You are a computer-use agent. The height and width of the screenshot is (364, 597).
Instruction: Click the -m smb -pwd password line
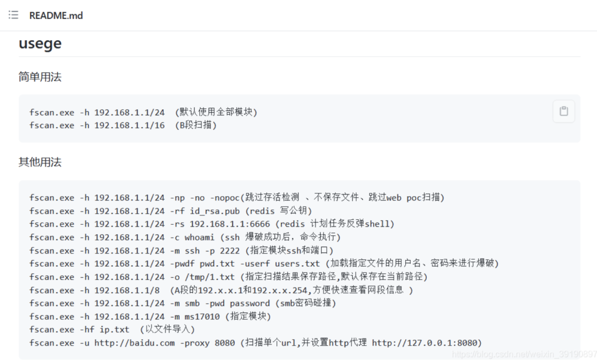(183, 303)
